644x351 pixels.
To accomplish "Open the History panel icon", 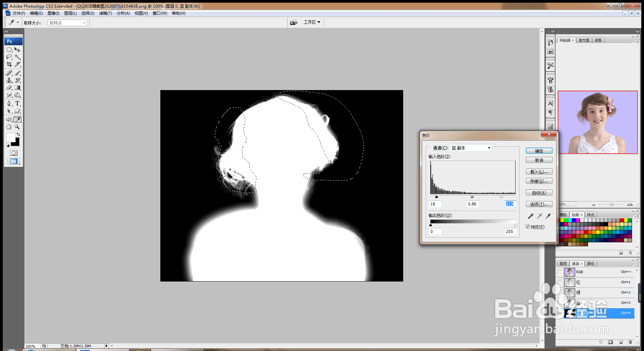I will click(551, 43).
